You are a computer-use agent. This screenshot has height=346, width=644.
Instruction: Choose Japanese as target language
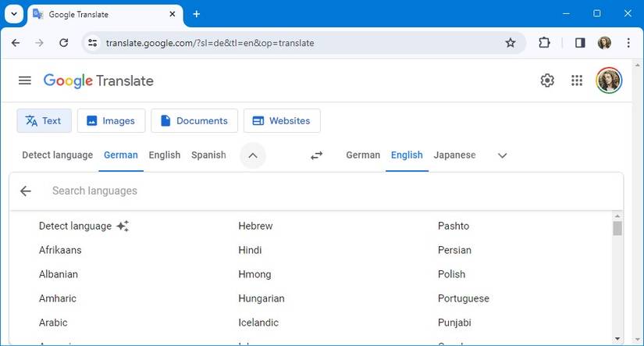point(454,155)
